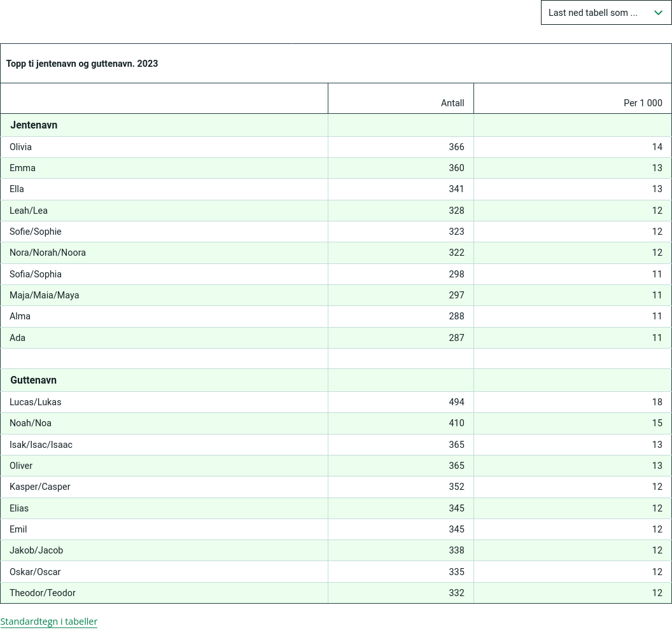Screen dimensions: 672x633
Task: Click the name 'Ella'
Action: 17,189
